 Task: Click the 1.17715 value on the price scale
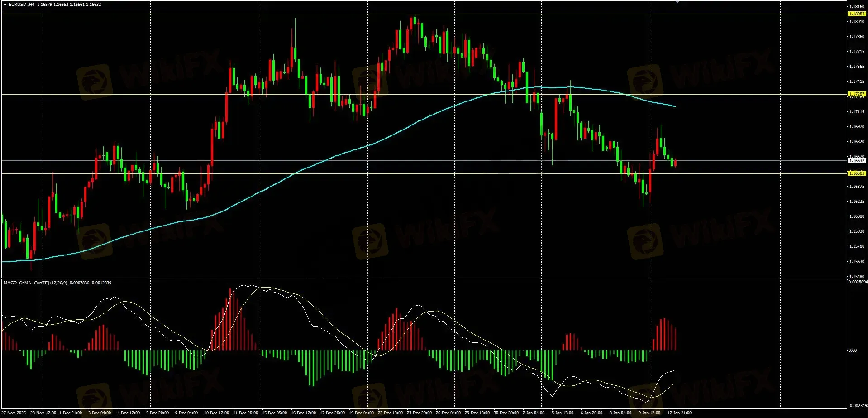[x=857, y=52]
